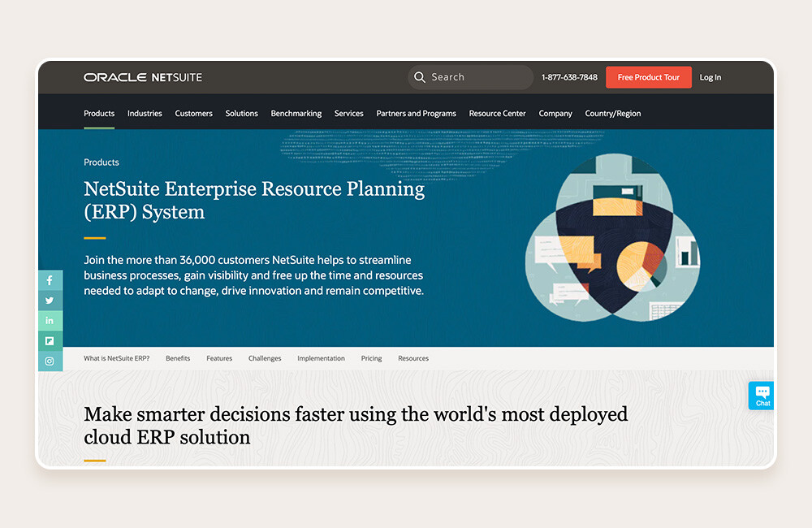Viewport: 812px width, 528px height.
Task: Open the Partners and Programs menu
Action: tap(416, 114)
